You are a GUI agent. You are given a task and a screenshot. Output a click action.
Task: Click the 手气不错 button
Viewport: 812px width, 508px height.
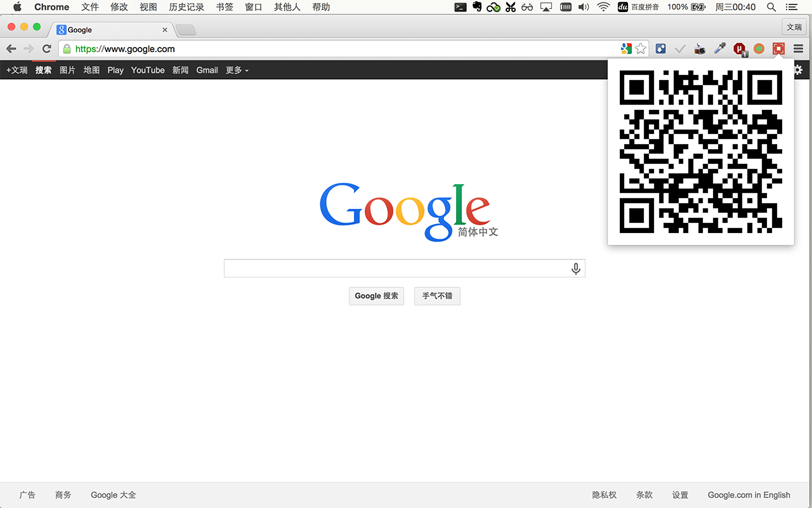click(x=437, y=296)
